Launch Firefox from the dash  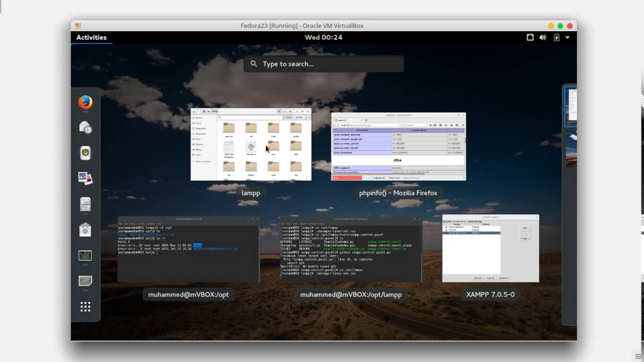pyautogui.click(x=85, y=103)
